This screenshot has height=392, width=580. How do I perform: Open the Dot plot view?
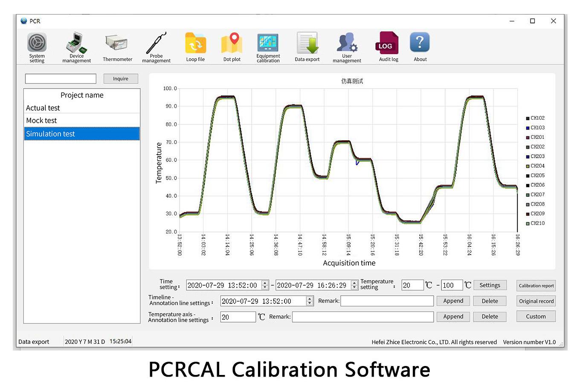(232, 48)
